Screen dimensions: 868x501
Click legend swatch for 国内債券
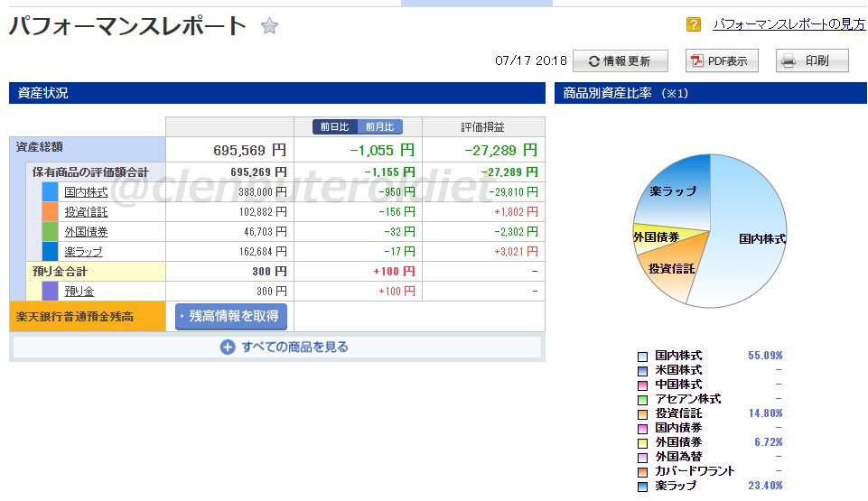(643, 429)
